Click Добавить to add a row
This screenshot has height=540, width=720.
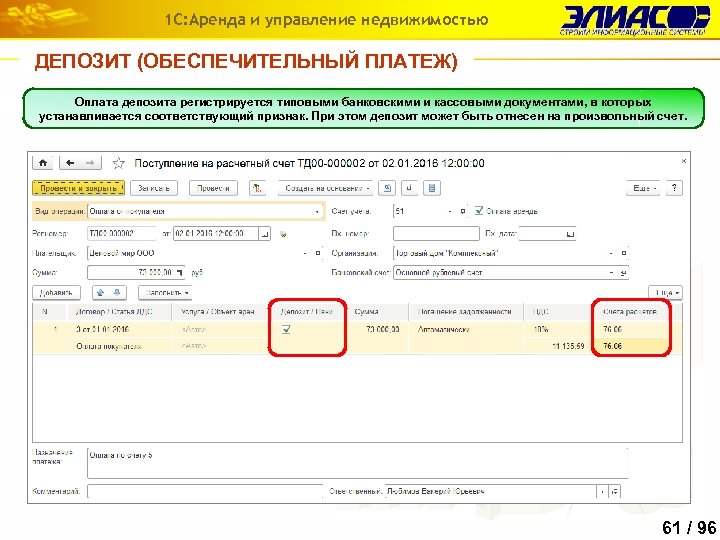click(x=56, y=292)
